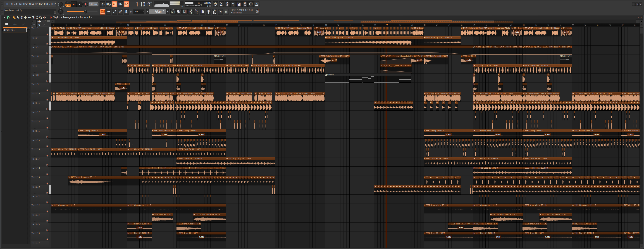Click the What's New news link
This screenshot has width=644, height=249.
pyautogui.click(x=236, y=13)
